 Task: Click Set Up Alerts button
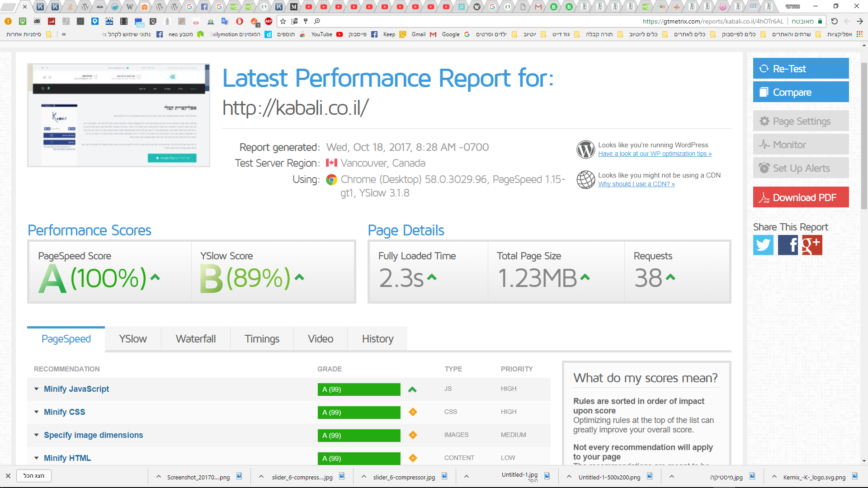point(801,168)
